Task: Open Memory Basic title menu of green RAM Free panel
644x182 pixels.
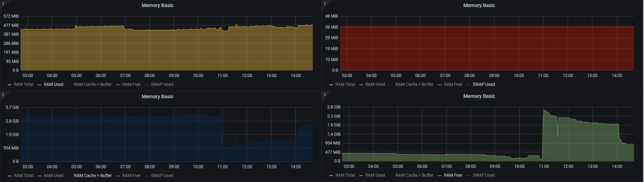Action: [479, 96]
